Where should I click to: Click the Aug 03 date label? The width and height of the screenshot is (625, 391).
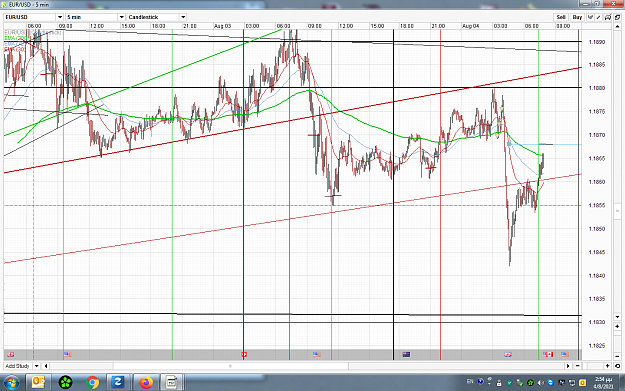222,26
